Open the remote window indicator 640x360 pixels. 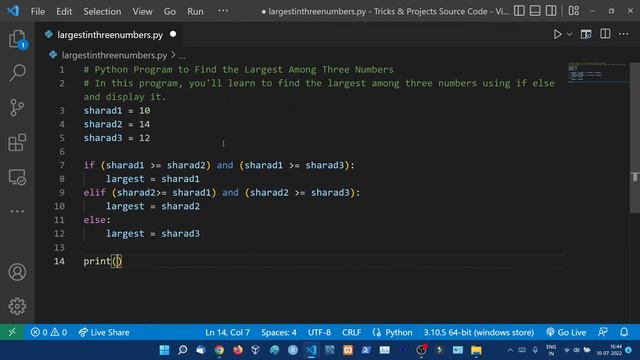coord(12,332)
